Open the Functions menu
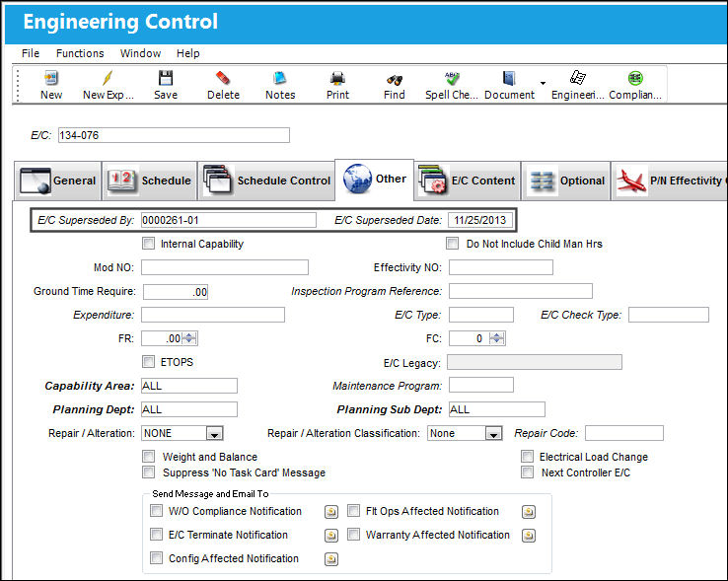The image size is (728, 581). (x=80, y=53)
